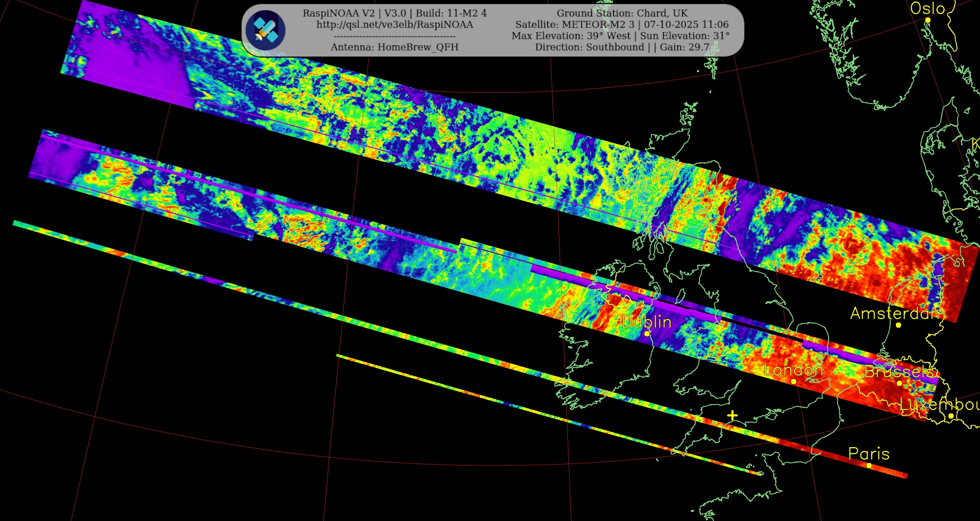Screen dimensions: 980x521
Task: Click the RaspiNOAA satellite logo icon
Action: coord(265,30)
